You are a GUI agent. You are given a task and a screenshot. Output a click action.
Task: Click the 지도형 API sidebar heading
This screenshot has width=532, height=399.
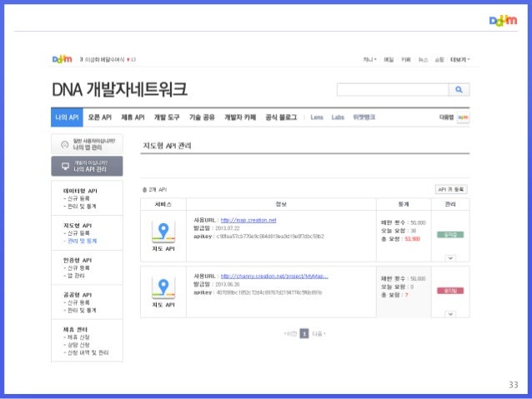[78, 226]
